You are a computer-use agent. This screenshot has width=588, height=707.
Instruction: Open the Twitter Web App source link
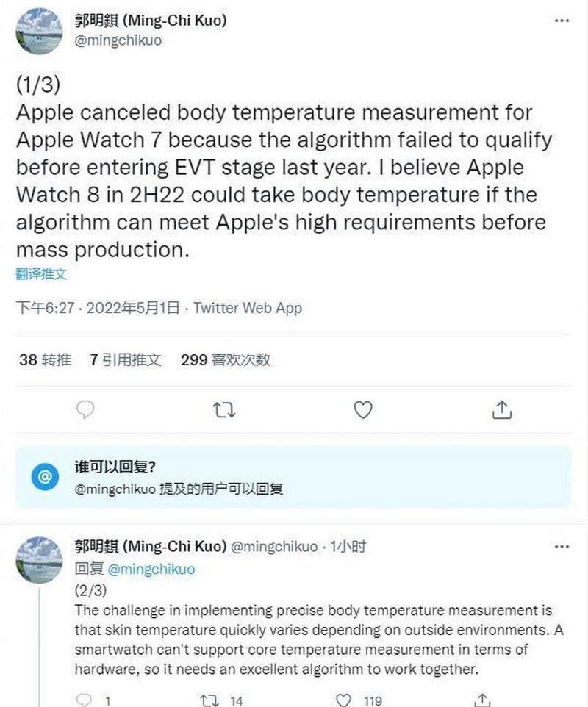[x=248, y=308]
